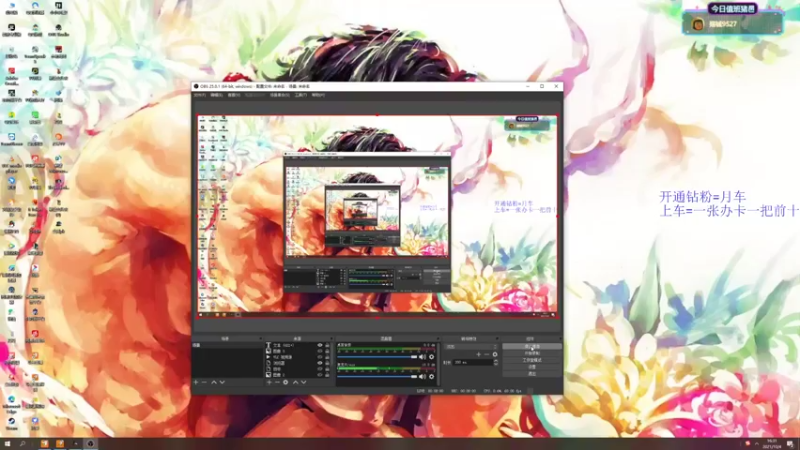This screenshot has width=800, height=450.
Task: Mute the 桌面音频 desktop audio speaker icon
Action: pos(422,357)
